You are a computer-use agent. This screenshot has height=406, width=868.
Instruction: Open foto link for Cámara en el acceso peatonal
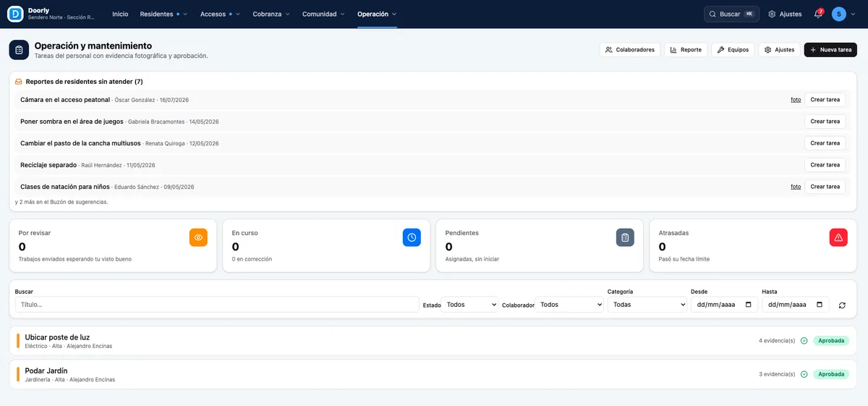tap(796, 100)
